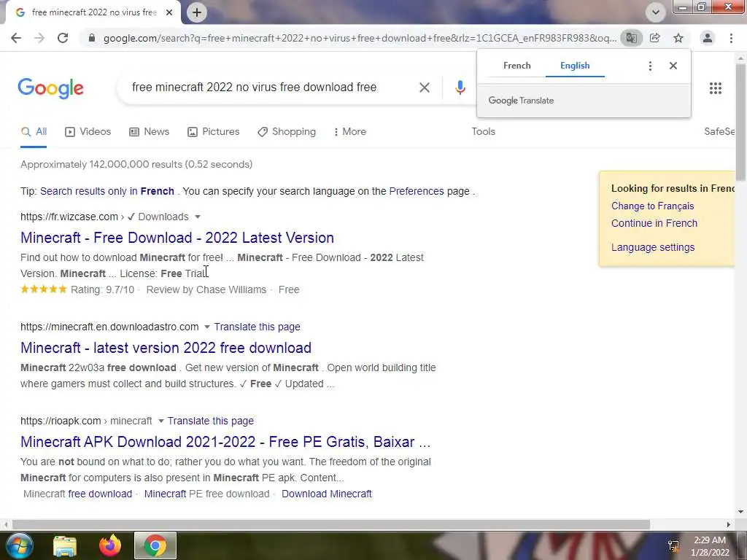This screenshot has height=560, width=747.
Task: Select the All results tab
Action: pyautogui.click(x=34, y=132)
